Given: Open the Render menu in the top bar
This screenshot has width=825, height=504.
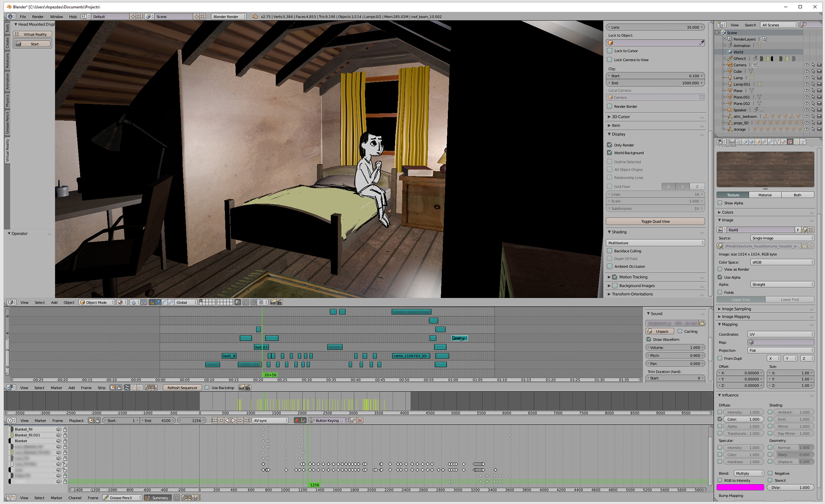Looking at the screenshot, I should click(x=38, y=17).
